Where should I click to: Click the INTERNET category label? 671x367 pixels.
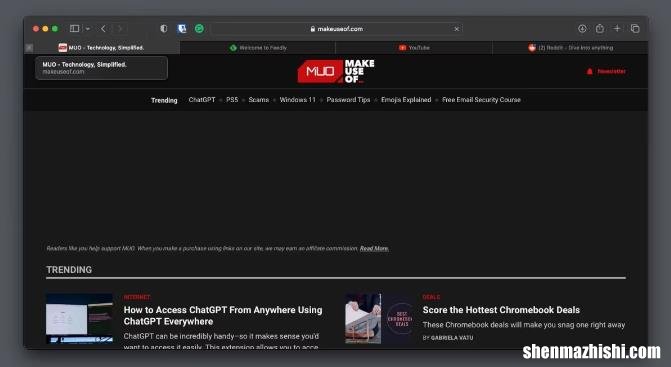click(x=137, y=297)
